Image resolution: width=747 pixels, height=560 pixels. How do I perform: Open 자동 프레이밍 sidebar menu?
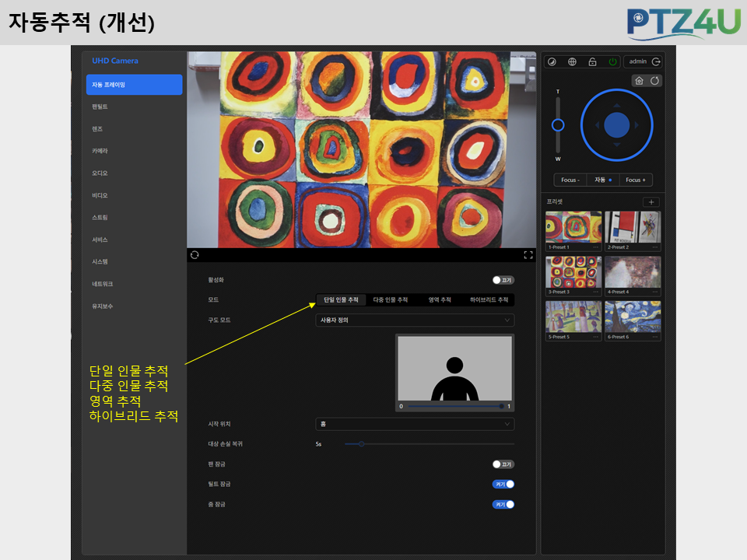pyautogui.click(x=135, y=84)
